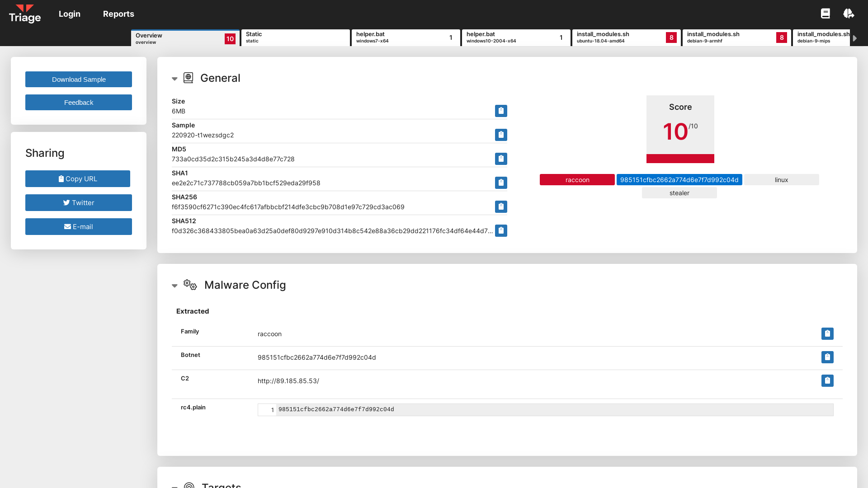
Task: Copy the C2 address using the clipboard icon
Action: click(827, 380)
